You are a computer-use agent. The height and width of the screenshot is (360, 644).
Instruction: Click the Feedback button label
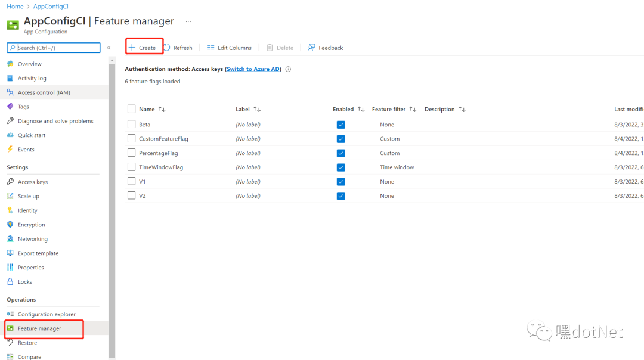[x=330, y=48]
